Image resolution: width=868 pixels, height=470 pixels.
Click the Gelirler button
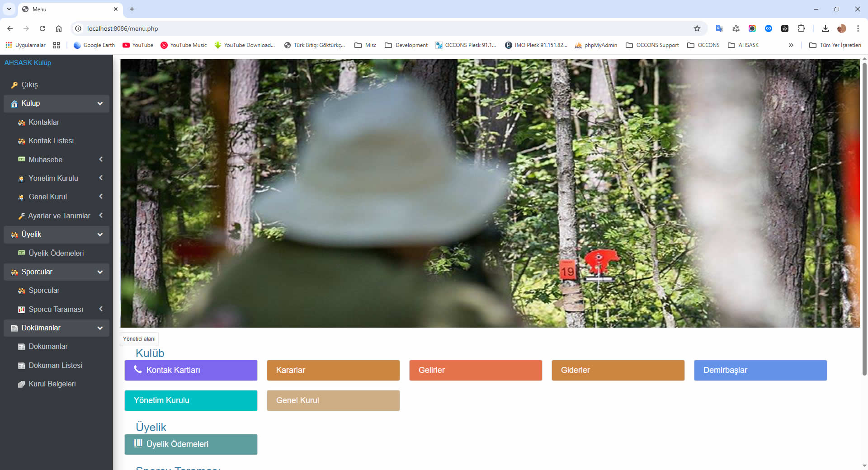coord(475,370)
